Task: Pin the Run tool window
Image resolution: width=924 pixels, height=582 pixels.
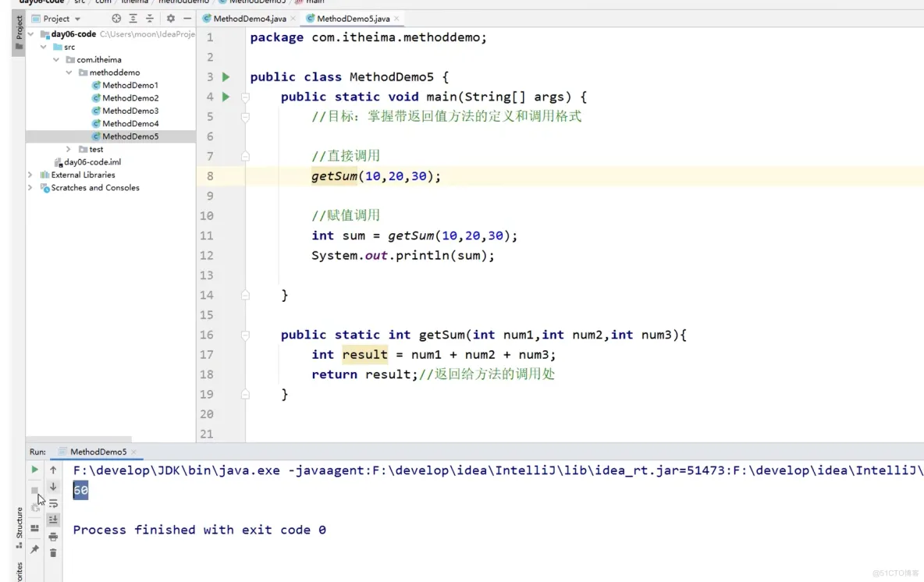Action: pyautogui.click(x=36, y=549)
